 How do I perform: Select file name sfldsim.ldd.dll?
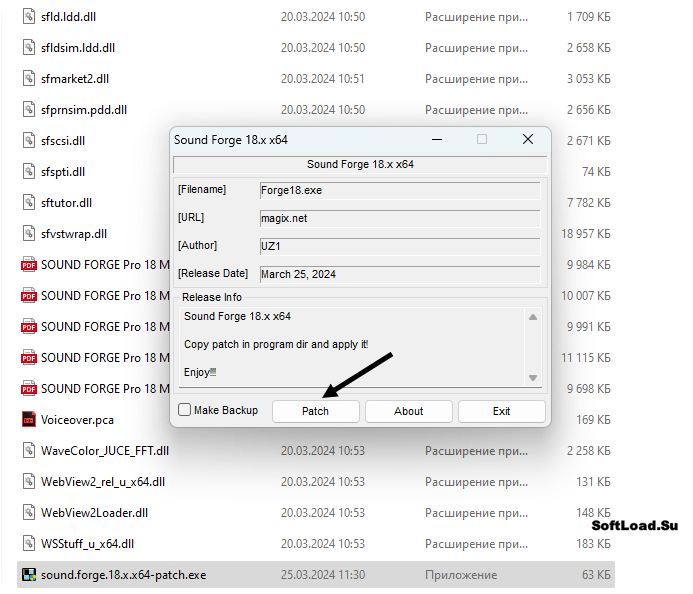(x=78, y=48)
